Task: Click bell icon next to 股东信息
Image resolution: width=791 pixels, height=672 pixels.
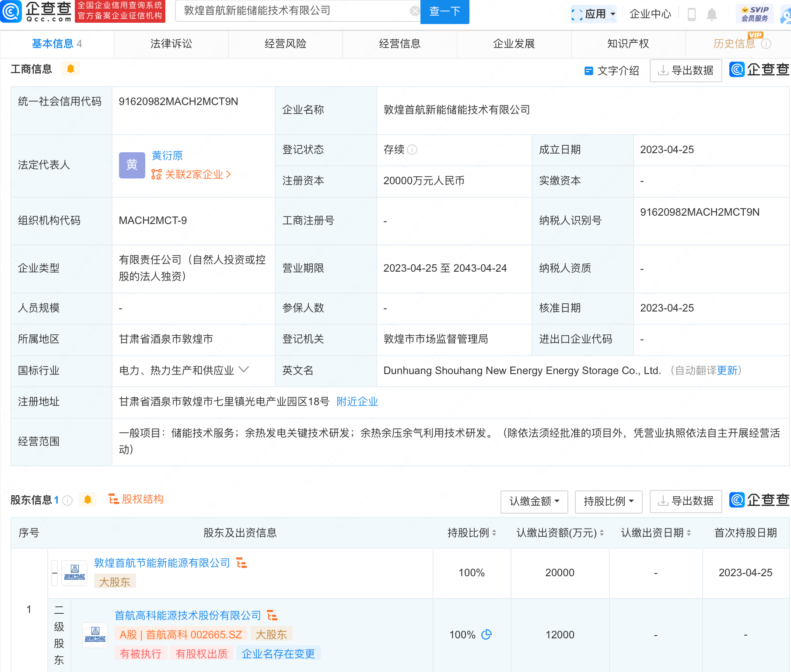Action: [87, 500]
